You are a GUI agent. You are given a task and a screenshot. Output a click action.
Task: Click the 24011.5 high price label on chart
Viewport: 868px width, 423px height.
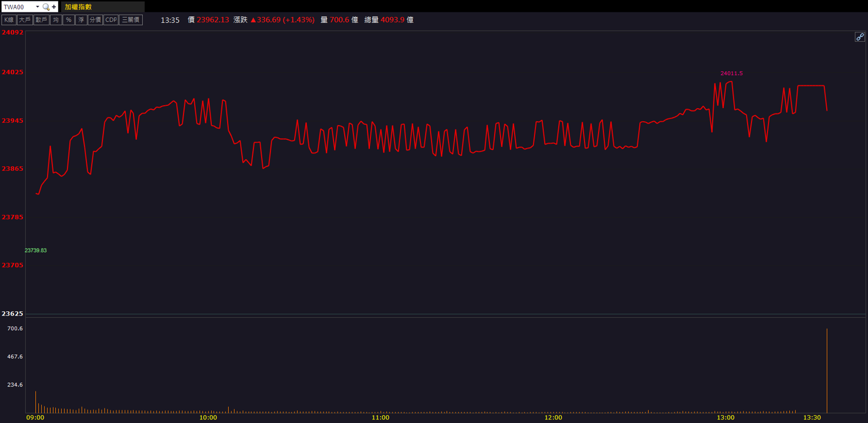point(732,73)
